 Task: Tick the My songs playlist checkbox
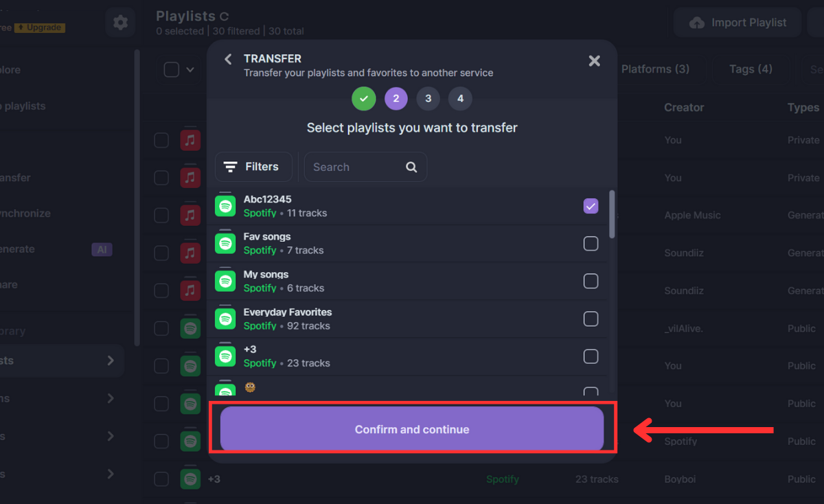pyautogui.click(x=591, y=281)
